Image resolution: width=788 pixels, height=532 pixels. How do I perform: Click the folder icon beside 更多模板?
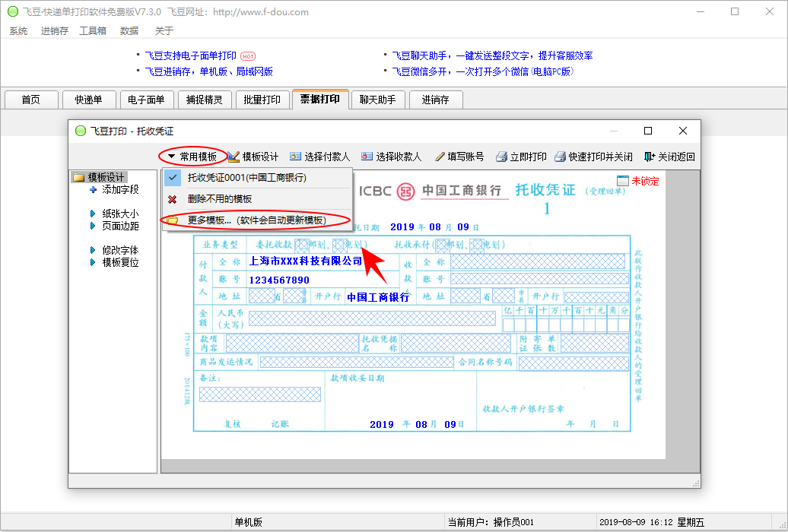[173, 220]
